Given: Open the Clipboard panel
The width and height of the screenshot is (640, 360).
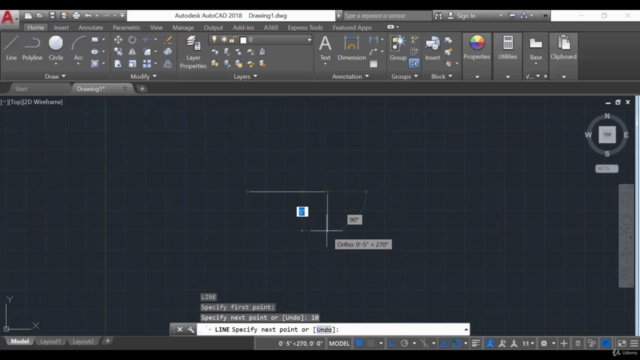Looking at the screenshot, I should pyautogui.click(x=563, y=48).
